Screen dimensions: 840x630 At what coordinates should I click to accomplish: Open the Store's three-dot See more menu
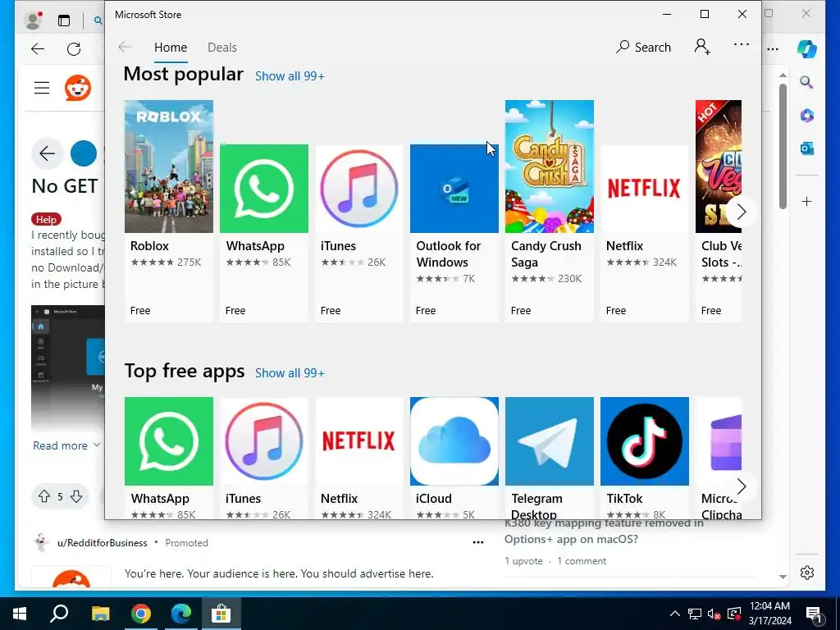point(742,44)
